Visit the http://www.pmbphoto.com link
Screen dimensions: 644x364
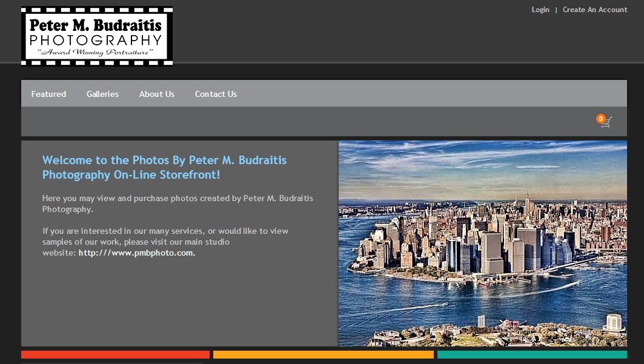pyautogui.click(x=136, y=253)
